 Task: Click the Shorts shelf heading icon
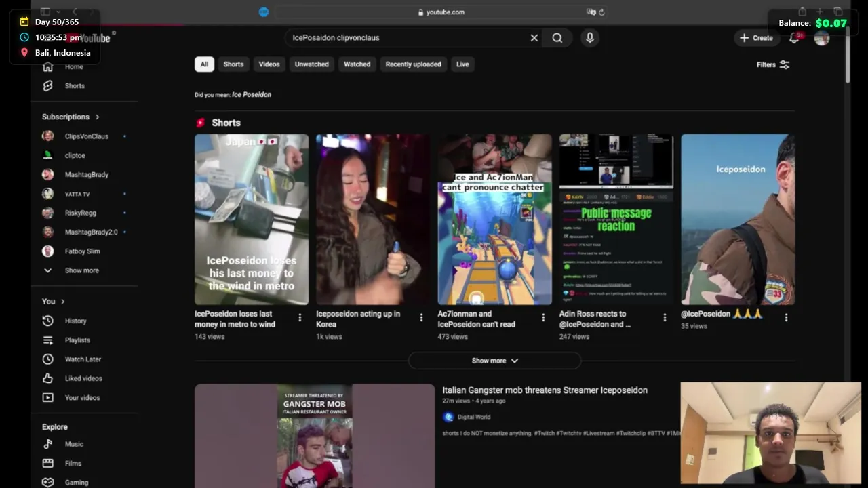pyautogui.click(x=201, y=123)
